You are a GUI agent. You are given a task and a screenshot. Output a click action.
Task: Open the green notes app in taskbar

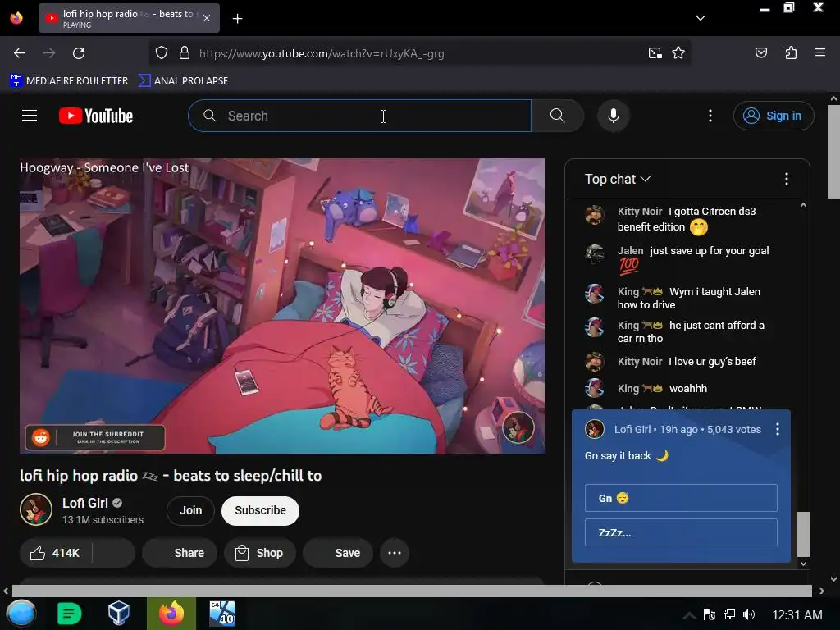coord(69,614)
